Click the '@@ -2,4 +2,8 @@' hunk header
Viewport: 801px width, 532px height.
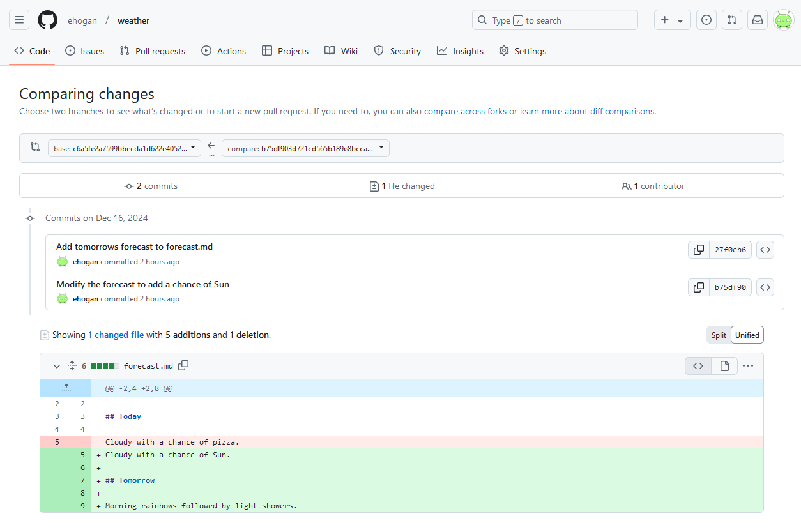(139, 388)
